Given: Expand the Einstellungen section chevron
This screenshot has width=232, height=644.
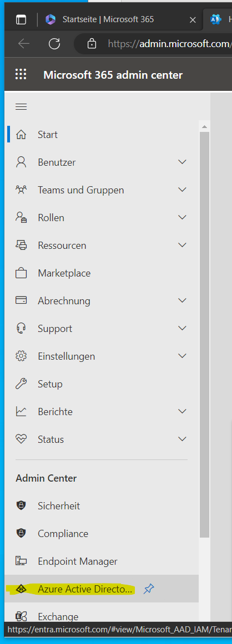Looking at the screenshot, I should [x=182, y=356].
